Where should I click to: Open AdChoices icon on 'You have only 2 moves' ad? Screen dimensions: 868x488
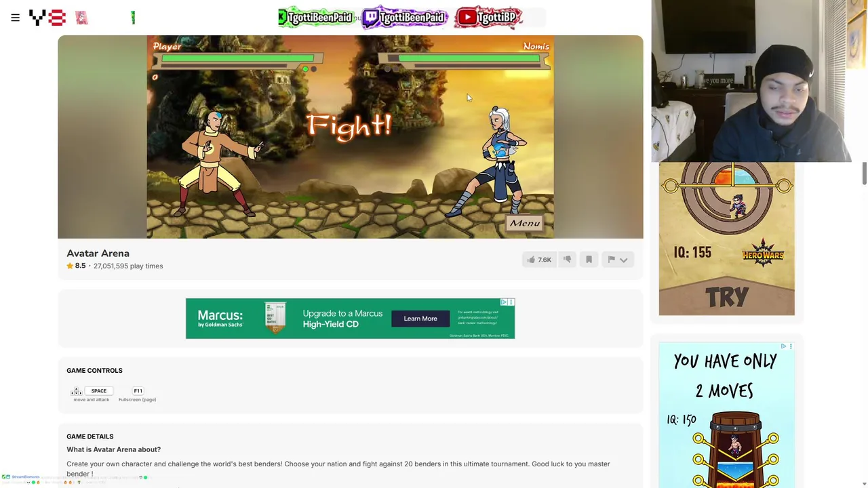(783, 346)
